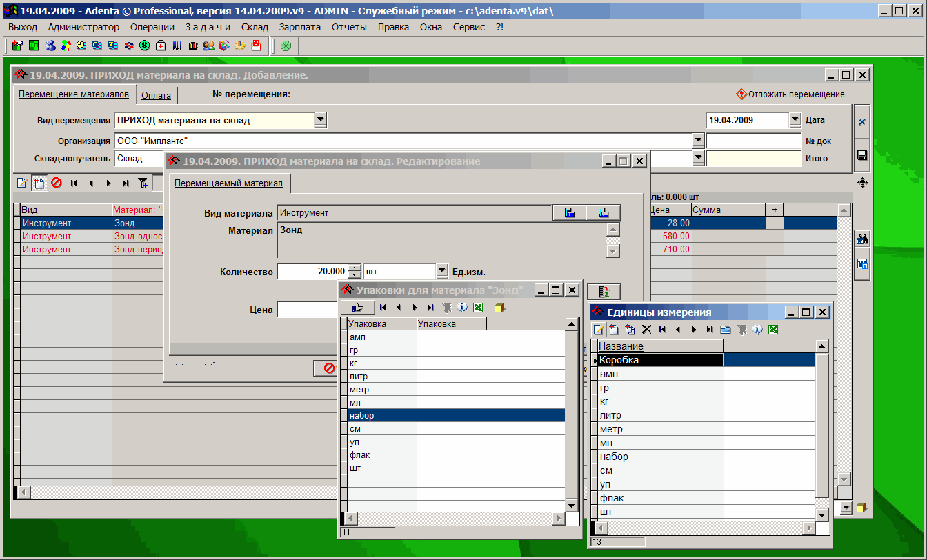Image resolution: width=927 pixels, height=560 pixels.
Task: Sort table by Сумма column header
Action: coord(707,210)
